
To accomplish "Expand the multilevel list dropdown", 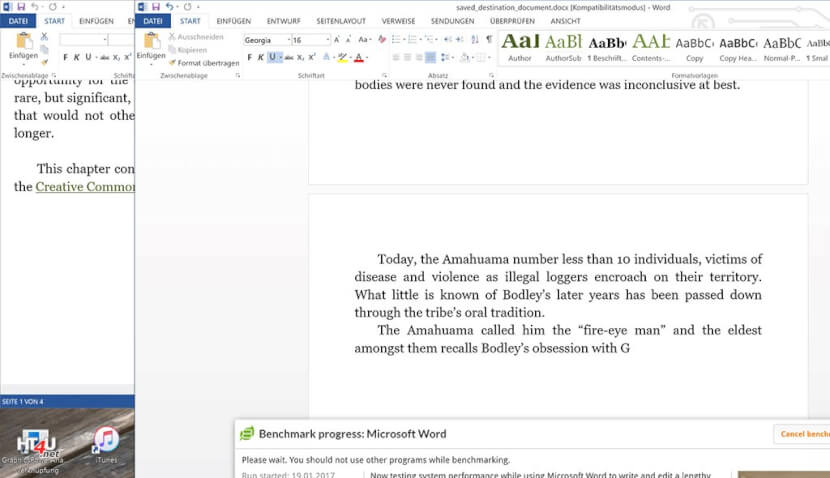I will coord(436,40).
